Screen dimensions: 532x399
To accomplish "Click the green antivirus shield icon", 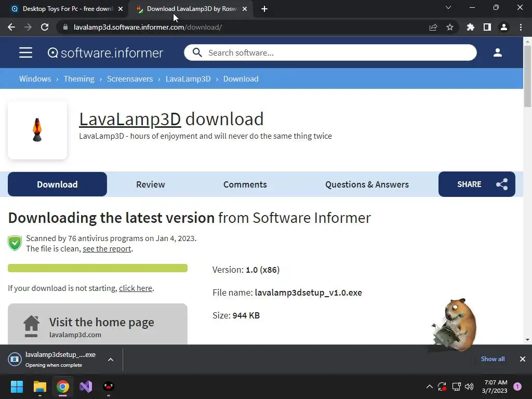I will pos(15,243).
